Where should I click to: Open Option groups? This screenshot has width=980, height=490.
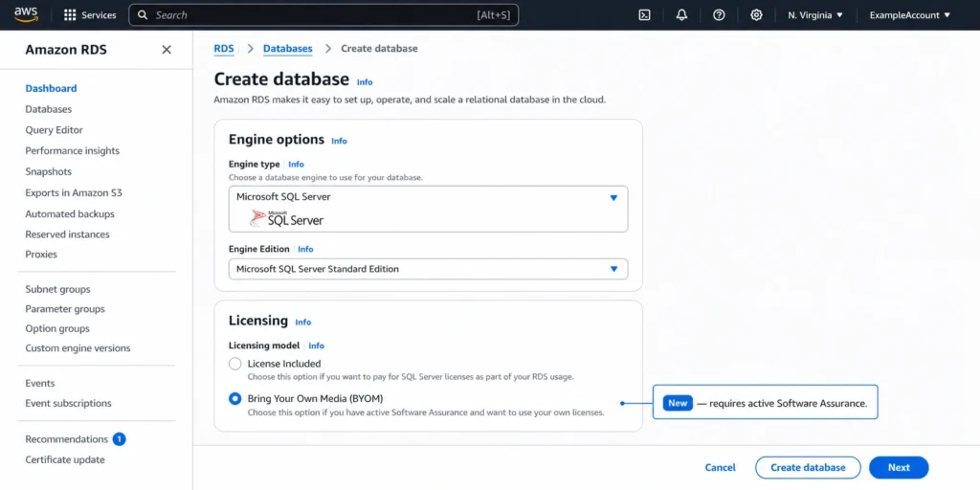tap(57, 329)
